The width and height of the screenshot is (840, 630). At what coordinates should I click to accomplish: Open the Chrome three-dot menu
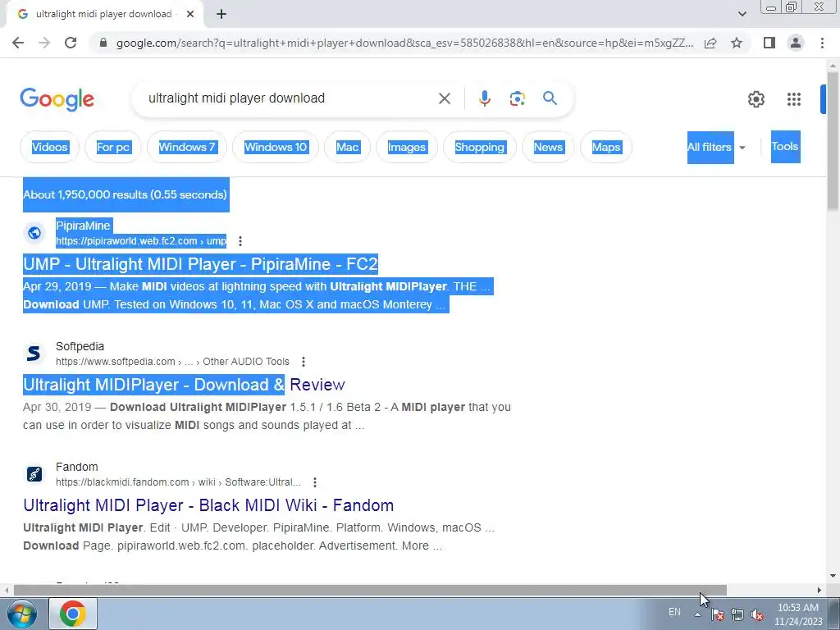[x=822, y=43]
